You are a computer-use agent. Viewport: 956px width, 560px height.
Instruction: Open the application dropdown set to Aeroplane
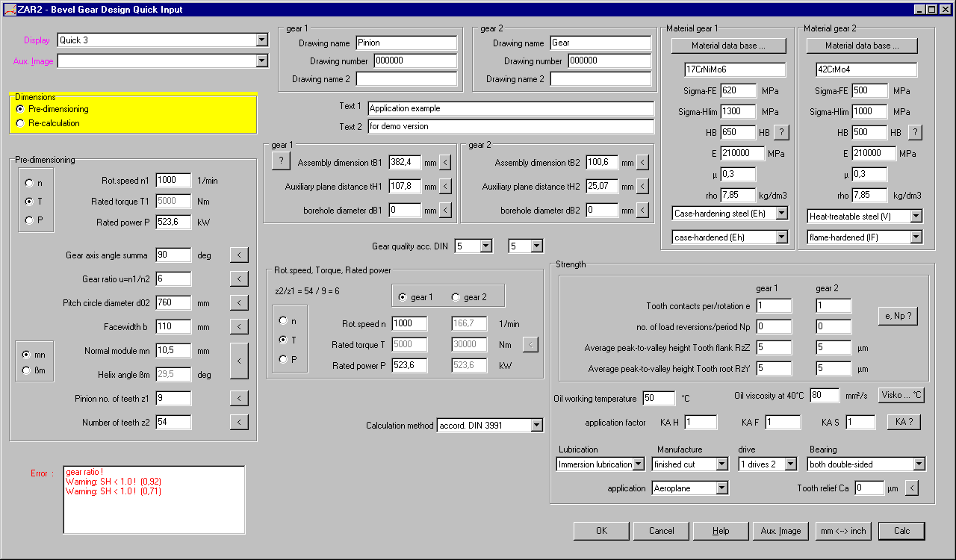tap(721, 488)
